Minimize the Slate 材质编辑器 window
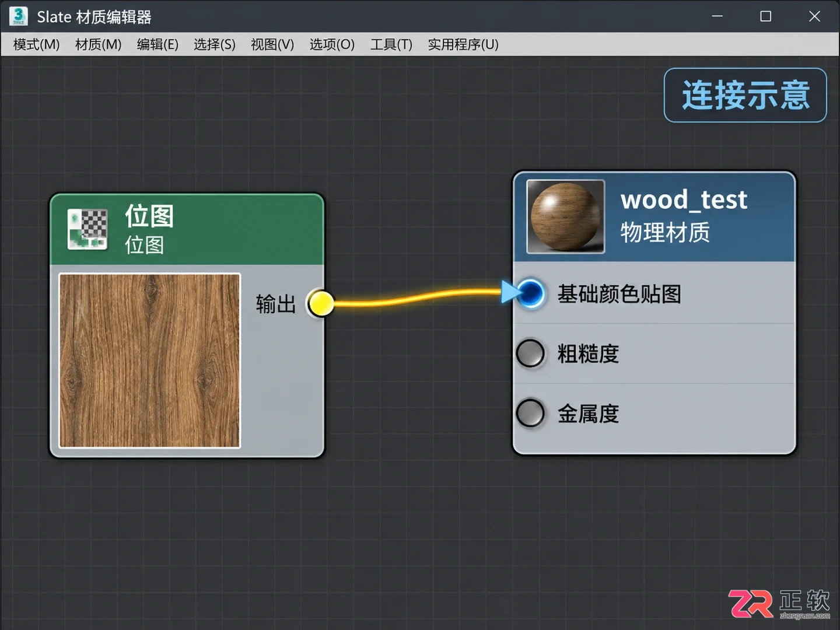The height and width of the screenshot is (630, 840). click(x=717, y=16)
